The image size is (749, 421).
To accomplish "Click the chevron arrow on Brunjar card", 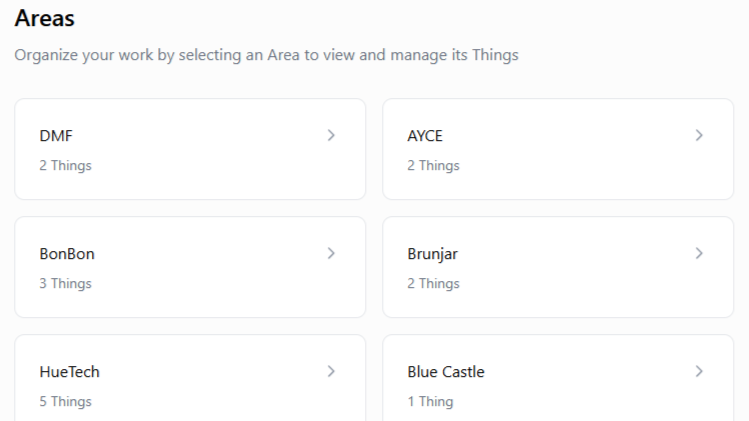I will point(699,253).
